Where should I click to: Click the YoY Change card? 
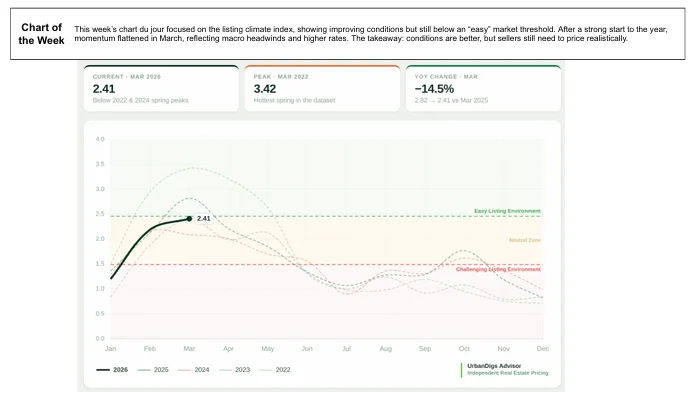tap(481, 89)
